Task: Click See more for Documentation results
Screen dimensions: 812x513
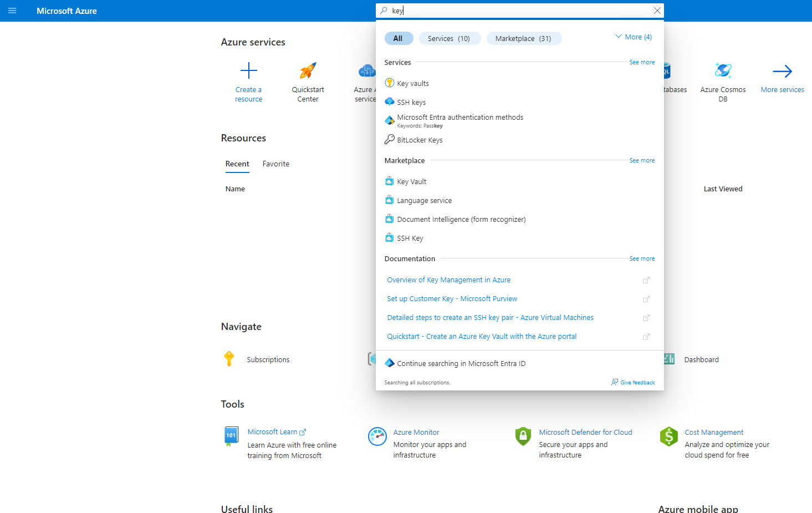Action: [642, 259]
